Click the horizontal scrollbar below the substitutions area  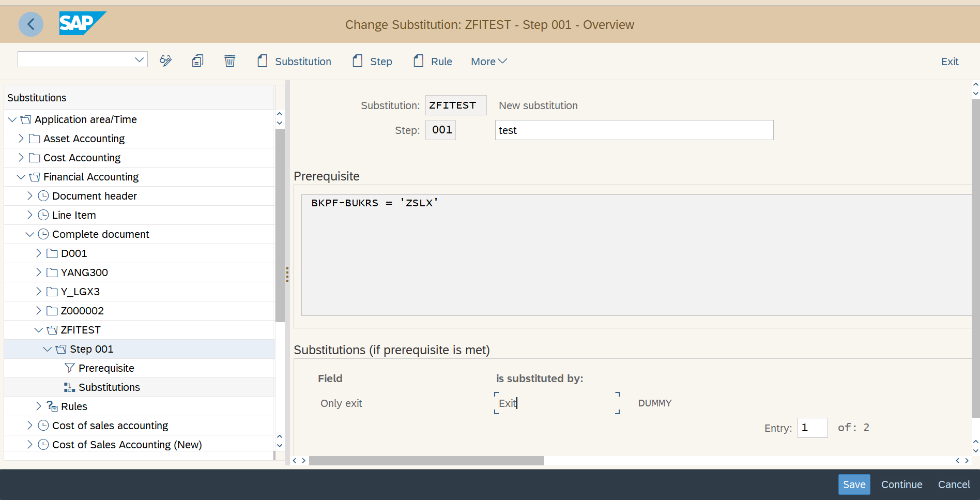tap(426, 460)
